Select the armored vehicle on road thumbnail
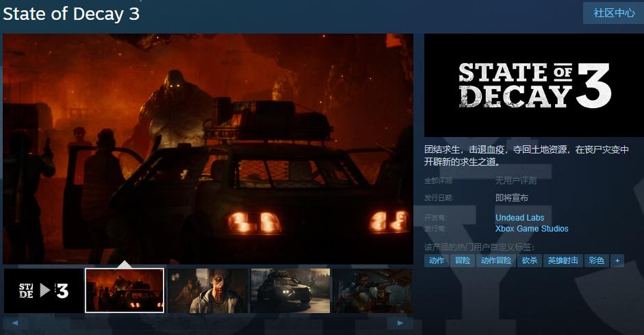This screenshot has width=644, height=335. click(290, 291)
